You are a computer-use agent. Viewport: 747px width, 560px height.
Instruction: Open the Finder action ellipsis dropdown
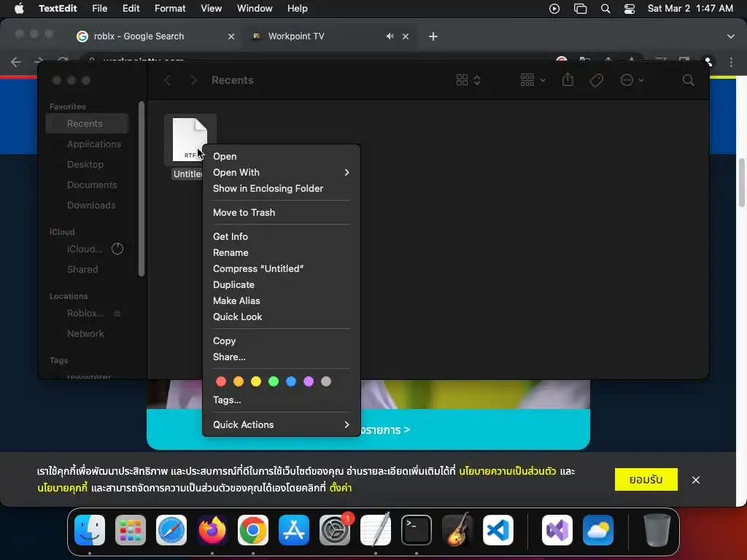[632, 80]
